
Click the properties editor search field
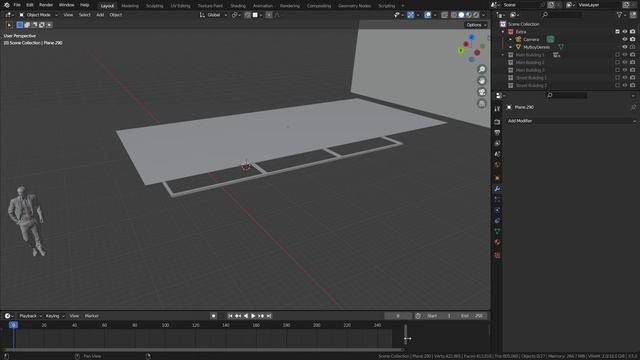click(567, 96)
